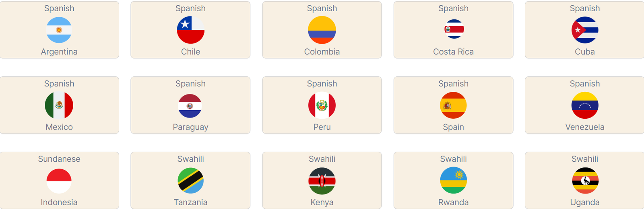Click the Argentina flag icon

tap(59, 30)
